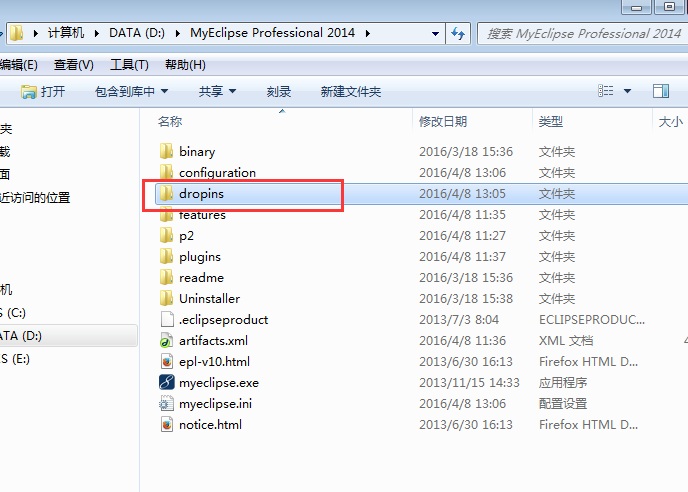Focus the 搜索 MyEclipse Professional 2014 search box
This screenshot has width=688, height=492.
point(583,34)
